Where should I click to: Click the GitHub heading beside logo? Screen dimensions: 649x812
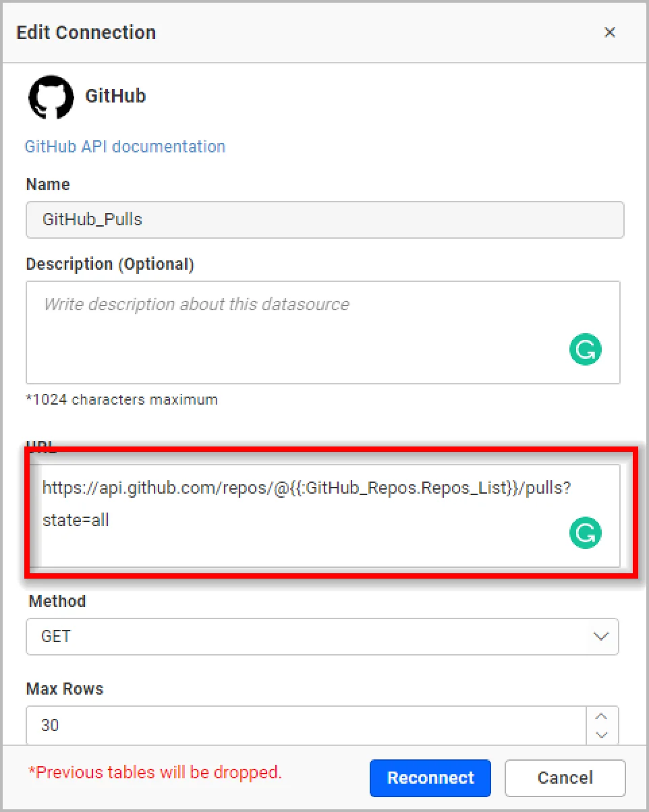tap(115, 96)
